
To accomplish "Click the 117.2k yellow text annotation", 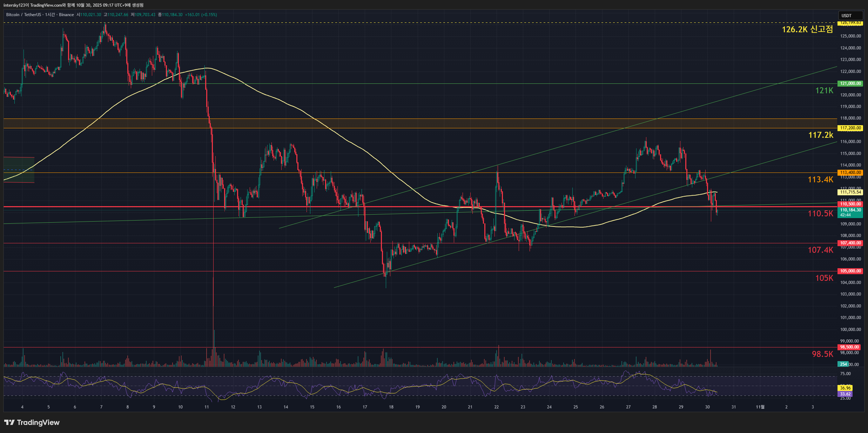I will [820, 135].
